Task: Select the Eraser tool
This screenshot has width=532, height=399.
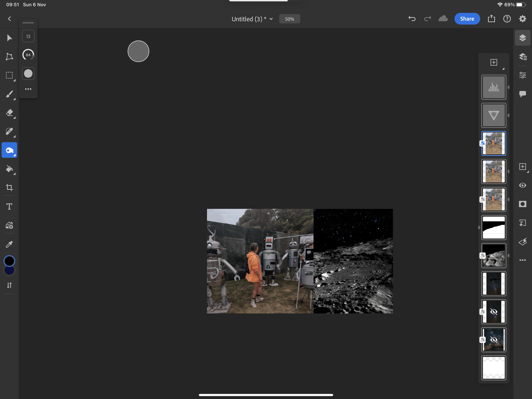Action: point(9,113)
